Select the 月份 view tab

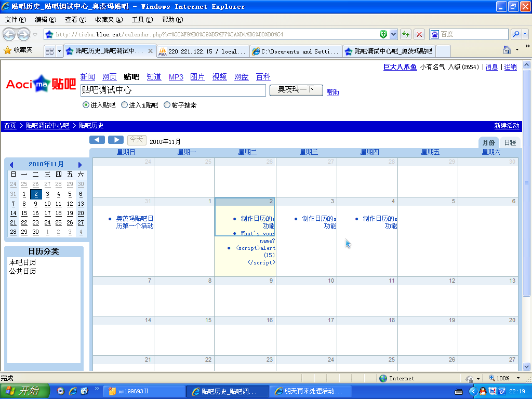[488, 142]
